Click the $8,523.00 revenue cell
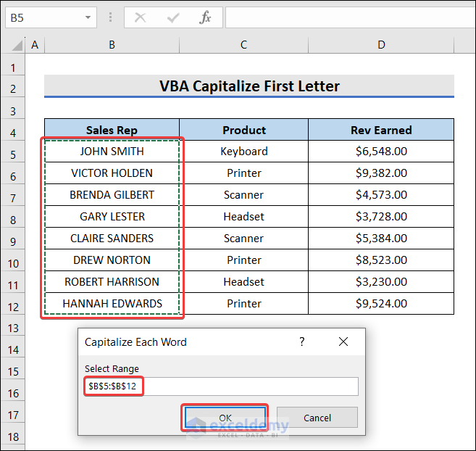 click(381, 260)
